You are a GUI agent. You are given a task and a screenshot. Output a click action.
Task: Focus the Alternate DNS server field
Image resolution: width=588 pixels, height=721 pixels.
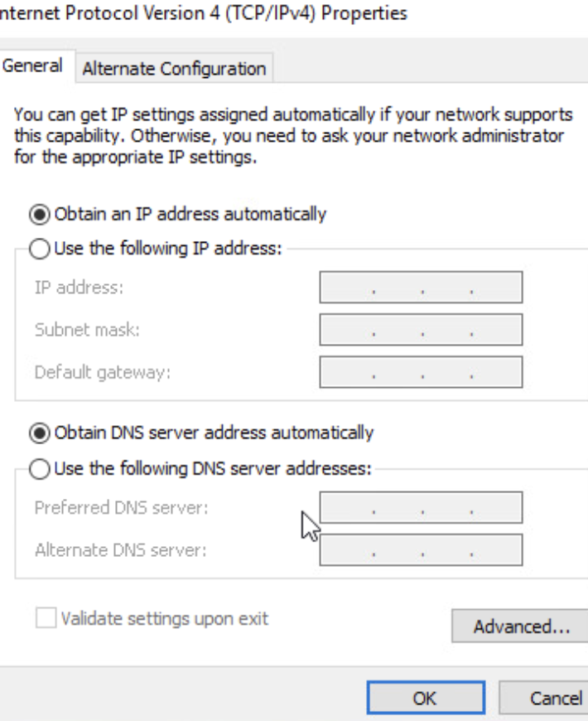click(421, 549)
